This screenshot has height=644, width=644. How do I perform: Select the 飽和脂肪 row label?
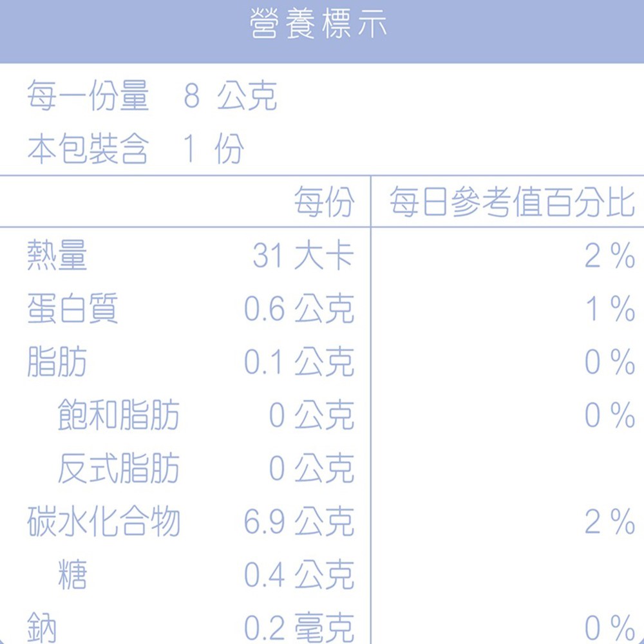tap(118, 415)
